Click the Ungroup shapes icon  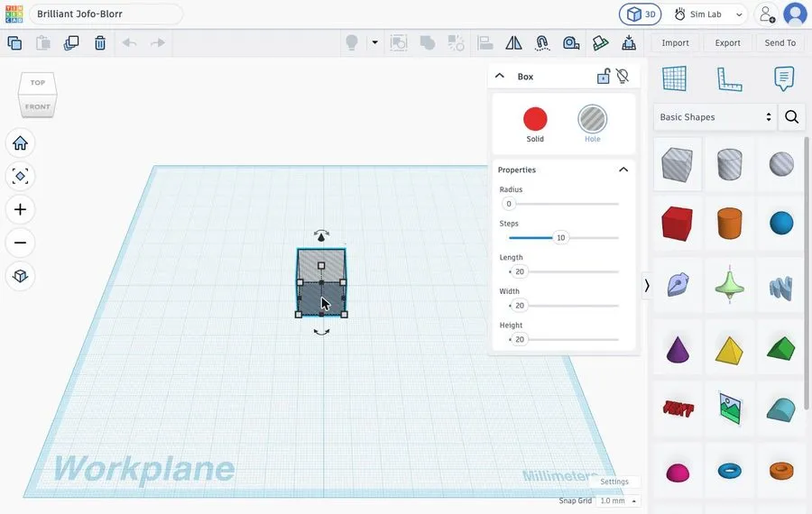(456, 43)
